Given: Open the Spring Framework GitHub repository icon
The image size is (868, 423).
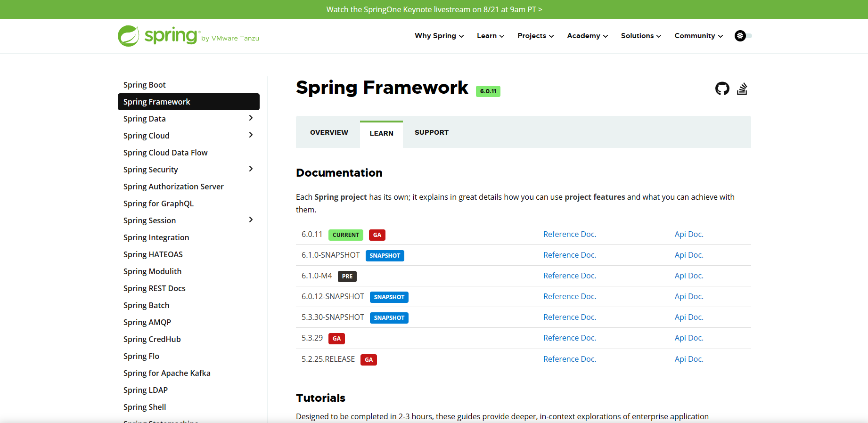Looking at the screenshot, I should coord(722,89).
